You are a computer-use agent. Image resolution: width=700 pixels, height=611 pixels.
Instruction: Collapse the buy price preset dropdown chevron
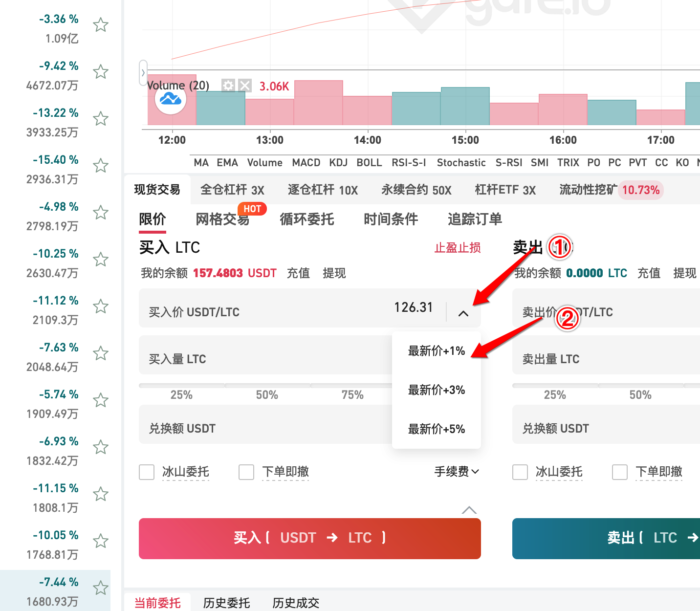pyautogui.click(x=463, y=313)
